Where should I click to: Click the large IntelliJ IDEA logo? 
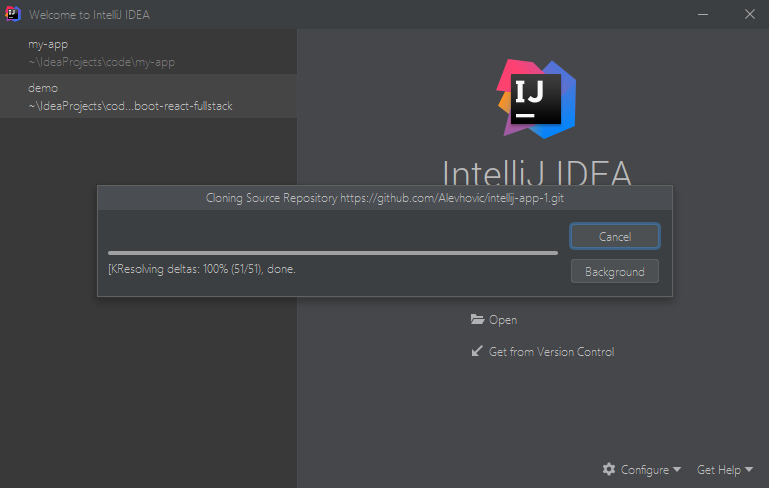click(537, 99)
